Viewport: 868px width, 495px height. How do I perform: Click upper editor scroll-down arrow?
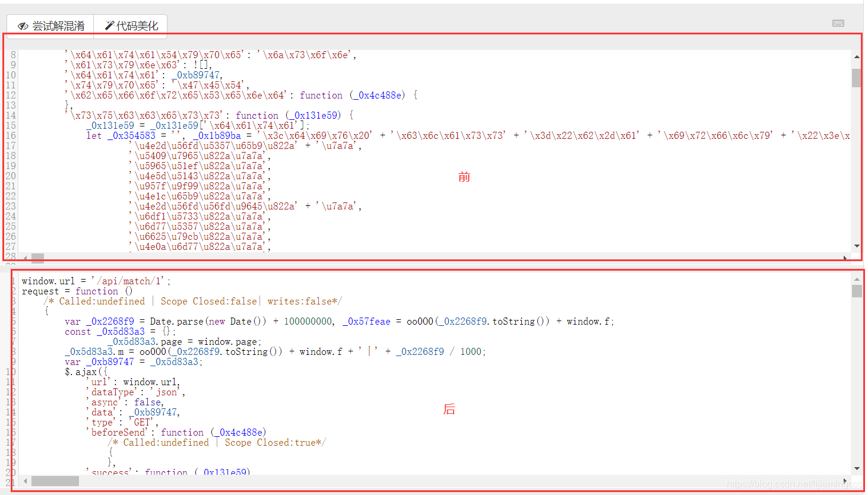point(856,246)
